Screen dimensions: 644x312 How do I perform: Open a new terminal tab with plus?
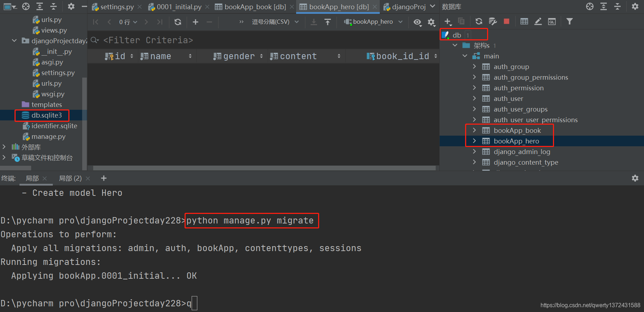coord(104,178)
